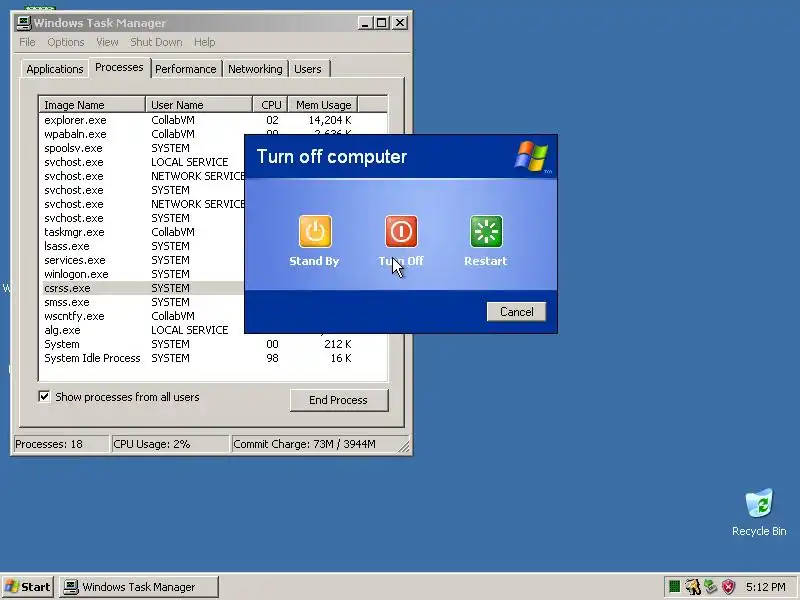Switch to the Networking tab
The image size is (800, 600).
tap(255, 69)
